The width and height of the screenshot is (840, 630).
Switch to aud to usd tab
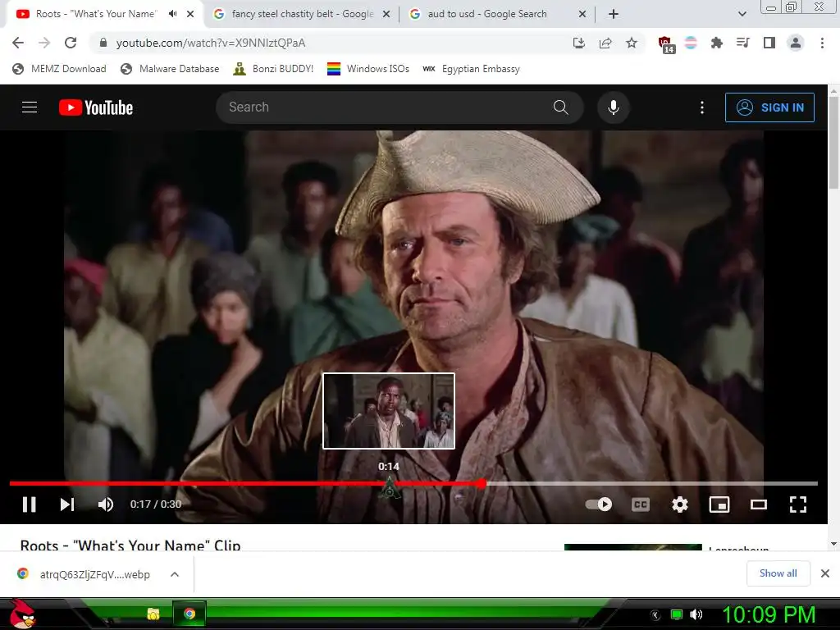pos(487,14)
